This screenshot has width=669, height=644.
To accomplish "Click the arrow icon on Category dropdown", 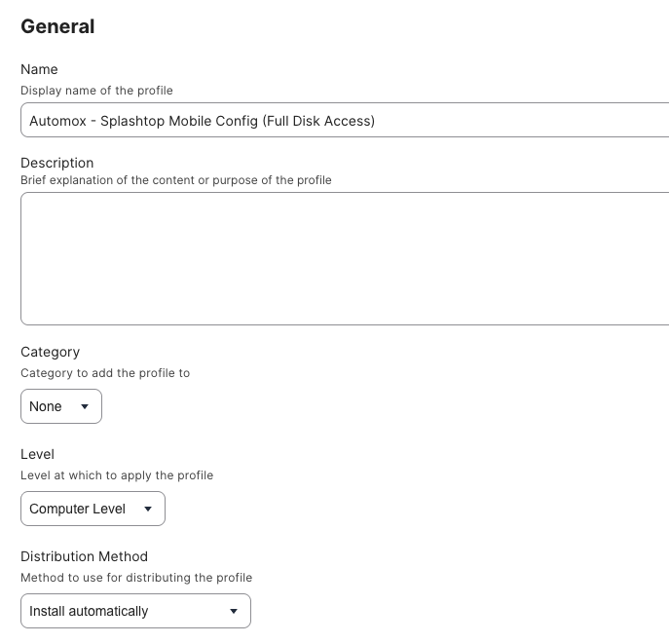I will tap(85, 406).
